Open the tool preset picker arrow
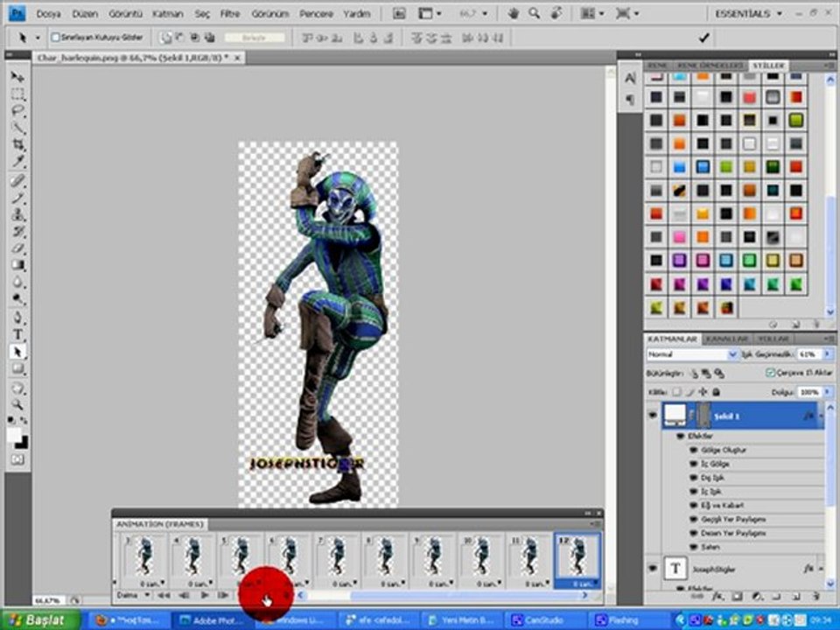Screen dimensions: 840x630 pos(38,38)
